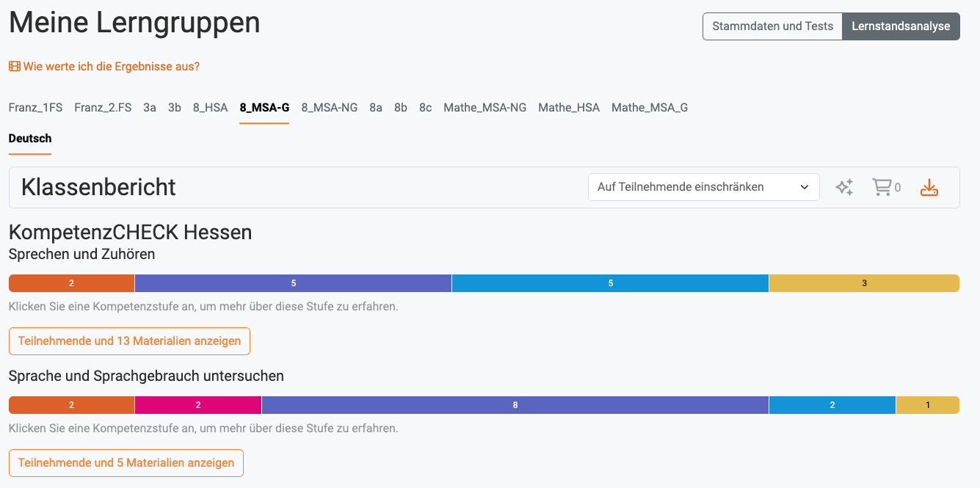Click the pink segment in Sprache und Sprachgebrauch

198,405
